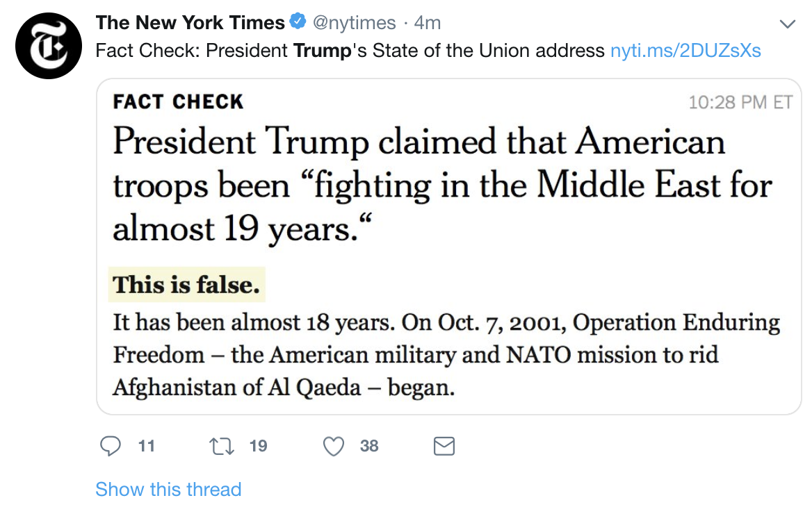Open the 4m tweet timestamp
This screenshot has width=812, height=514.
[x=428, y=23]
